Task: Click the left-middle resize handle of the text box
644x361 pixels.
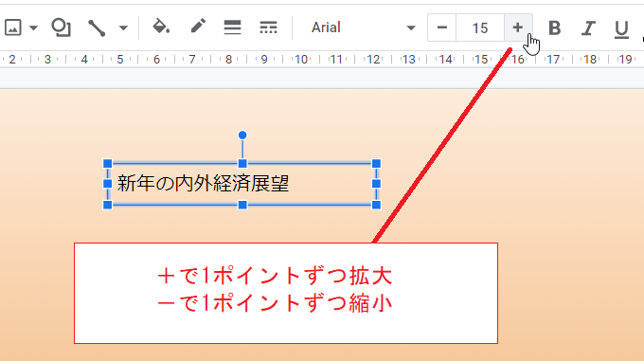Action: [108, 184]
